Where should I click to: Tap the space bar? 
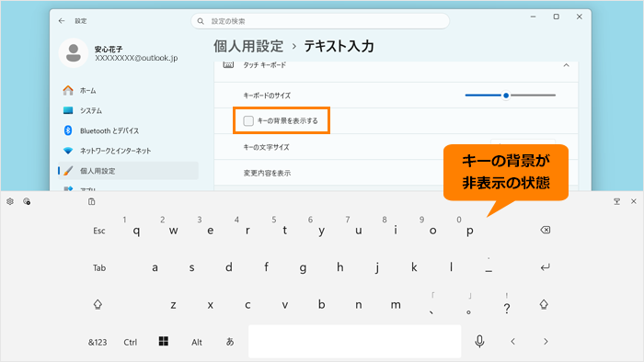coord(355,342)
